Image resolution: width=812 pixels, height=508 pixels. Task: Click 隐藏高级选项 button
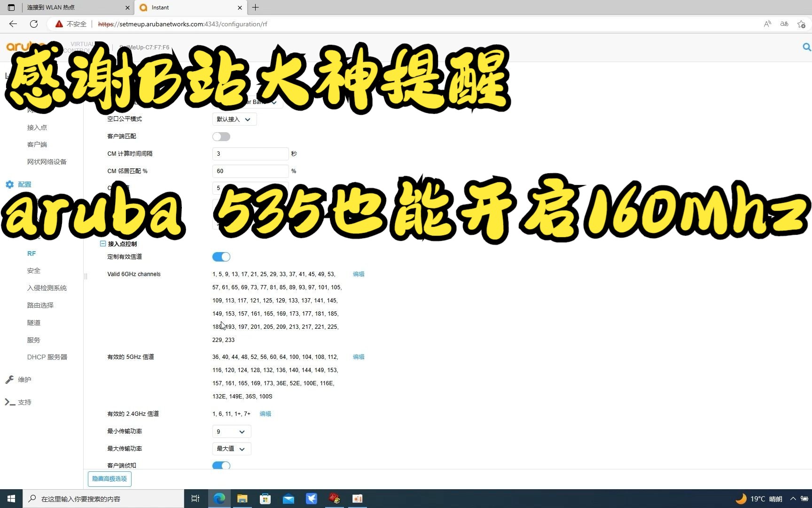(109, 479)
